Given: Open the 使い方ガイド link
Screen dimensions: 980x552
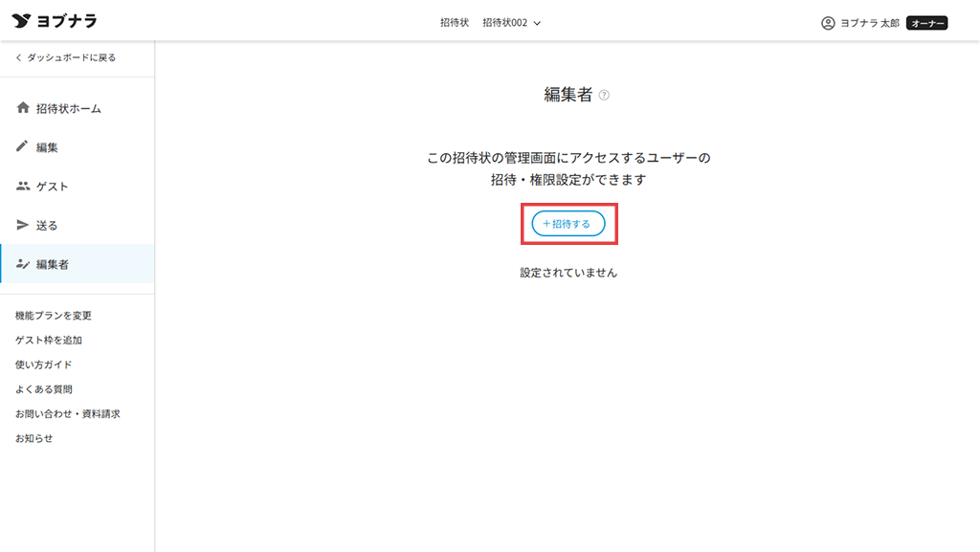Looking at the screenshot, I should point(44,364).
